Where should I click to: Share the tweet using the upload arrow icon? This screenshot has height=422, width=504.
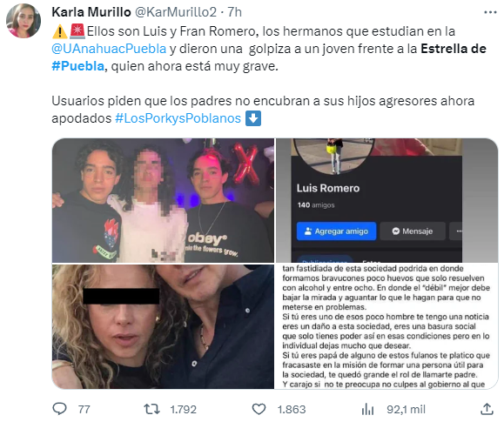487,409
